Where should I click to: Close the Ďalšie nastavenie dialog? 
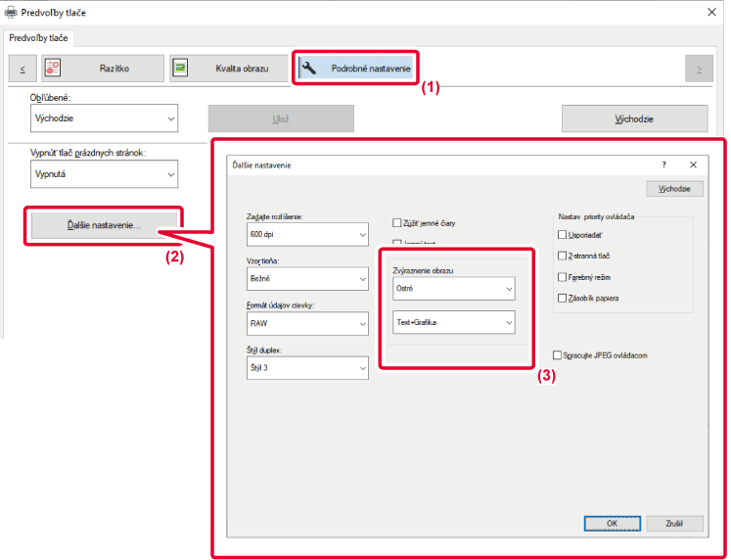pyautogui.click(x=692, y=165)
